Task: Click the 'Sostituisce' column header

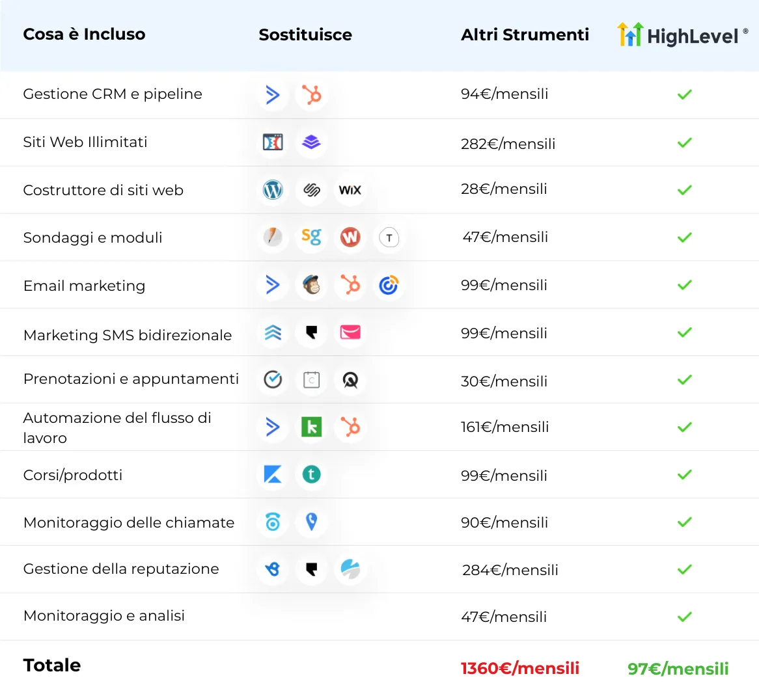Action: (x=305, y=35)
